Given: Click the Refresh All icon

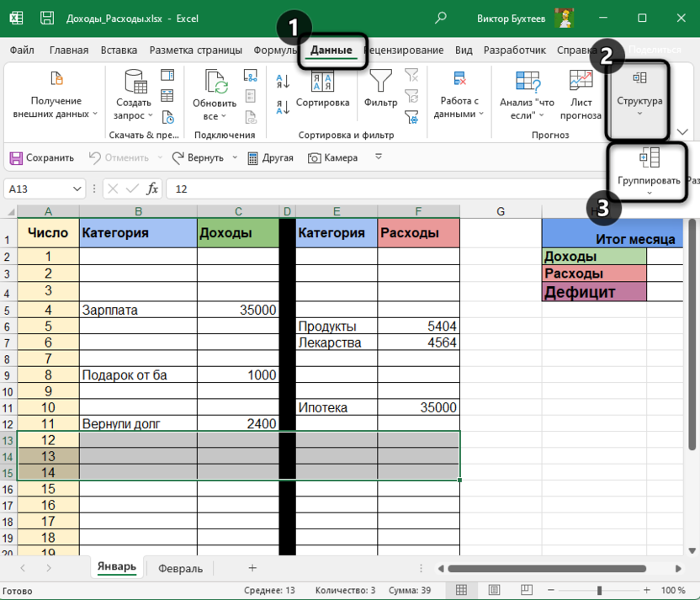Looking at the screenshot, I should point(215,94).
